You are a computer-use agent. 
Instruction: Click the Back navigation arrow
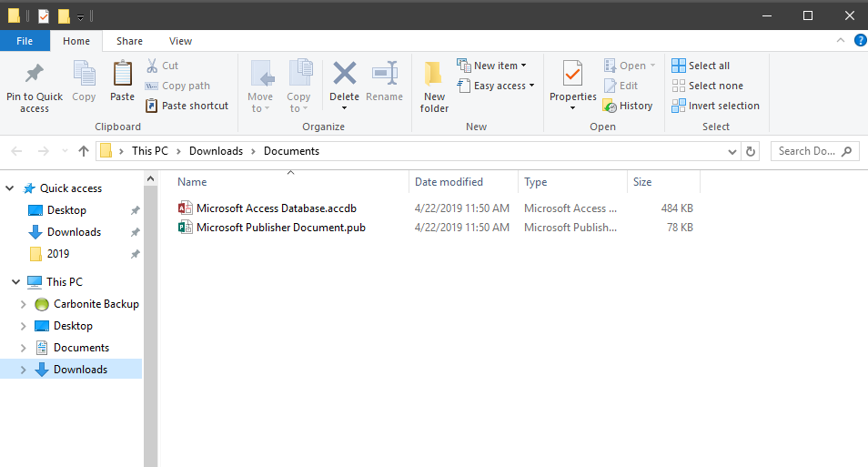[x=16, y=151]
